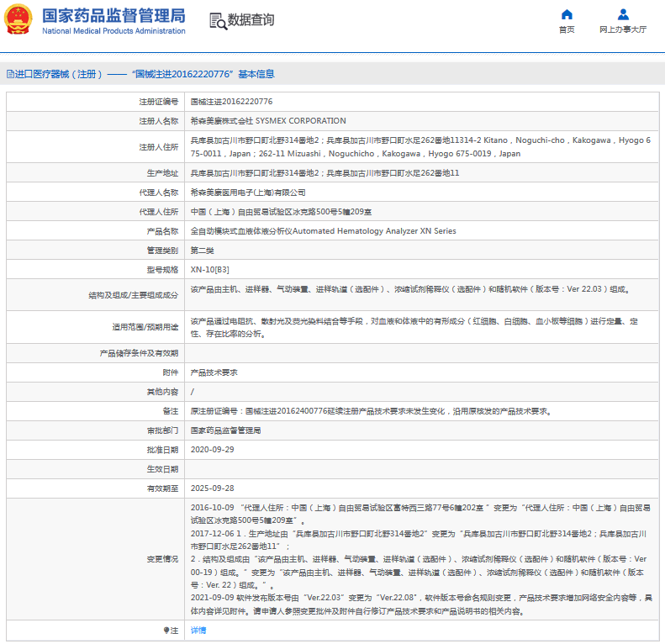Open the 网上办事大厅 user icon

623,15
